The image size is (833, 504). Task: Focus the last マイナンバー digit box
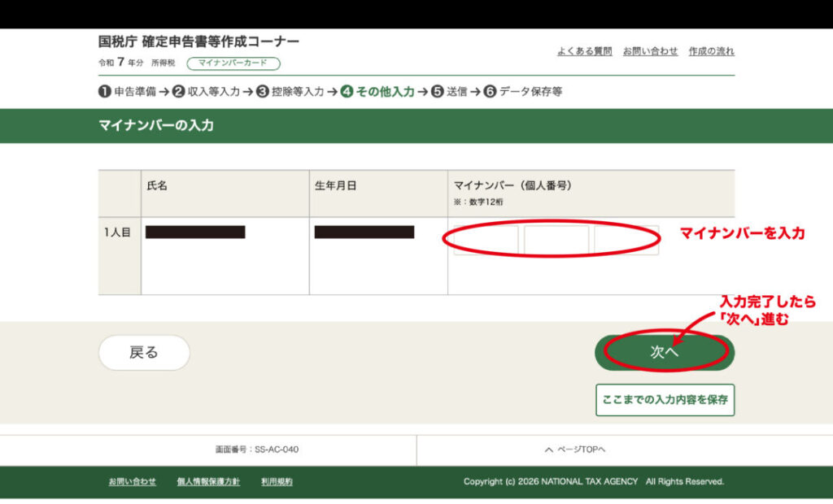(x=626, y=240)
